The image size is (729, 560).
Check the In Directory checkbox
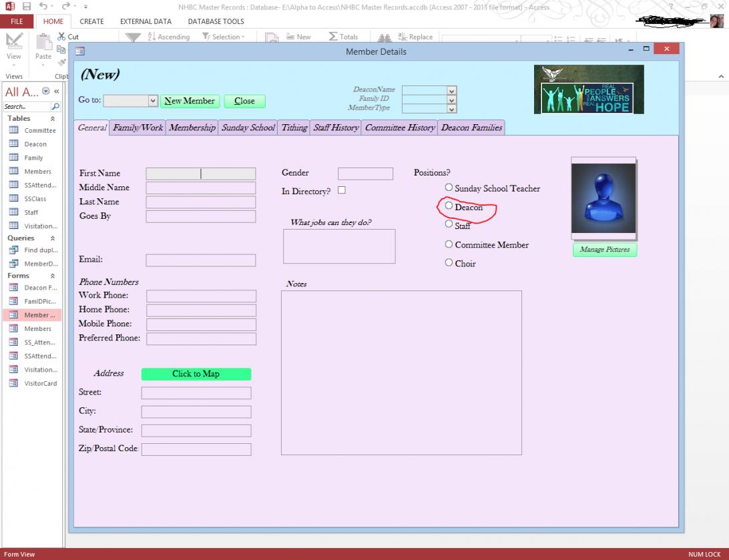pyautogui.click(x=342, y=190)
